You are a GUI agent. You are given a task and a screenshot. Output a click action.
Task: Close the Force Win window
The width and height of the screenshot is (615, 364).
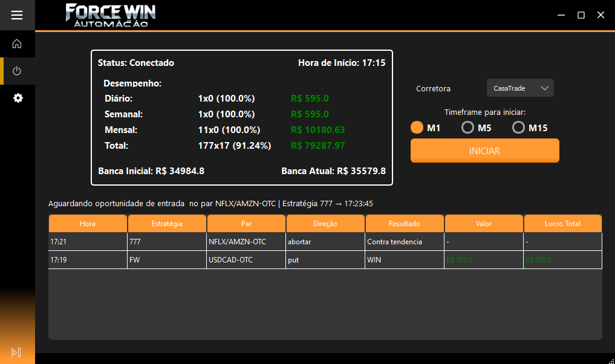(600, 15)
